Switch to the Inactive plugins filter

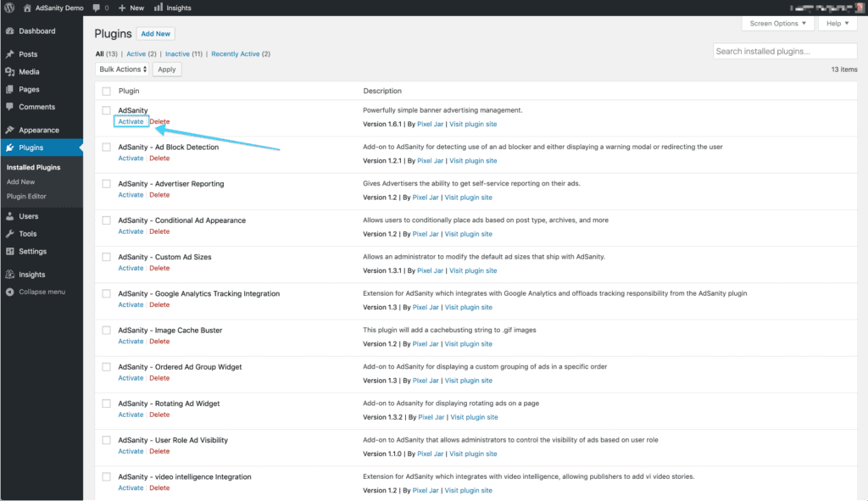(x=179, y=52)
